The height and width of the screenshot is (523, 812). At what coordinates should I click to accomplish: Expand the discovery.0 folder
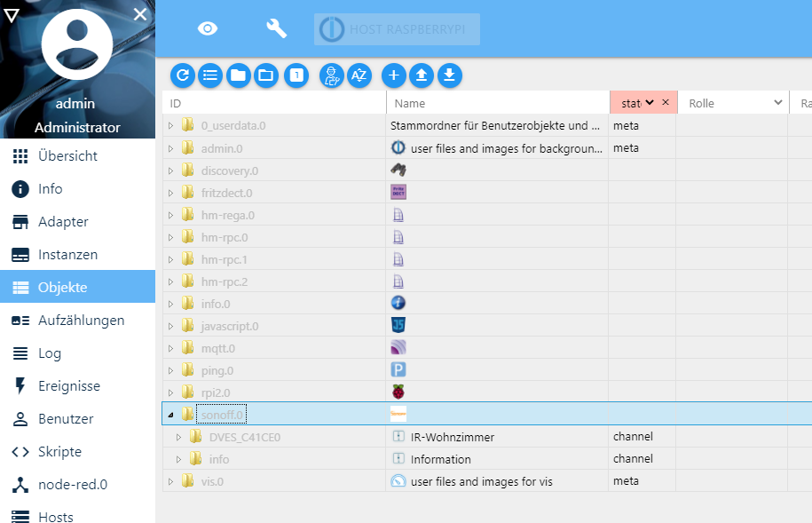click(x=171, y=170)
